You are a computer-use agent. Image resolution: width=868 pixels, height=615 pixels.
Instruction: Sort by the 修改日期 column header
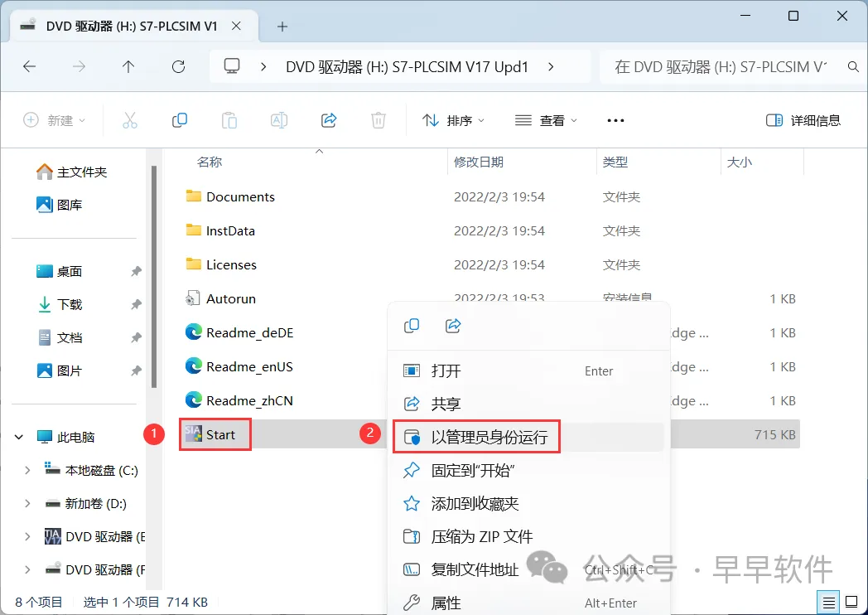coord(479,162)
